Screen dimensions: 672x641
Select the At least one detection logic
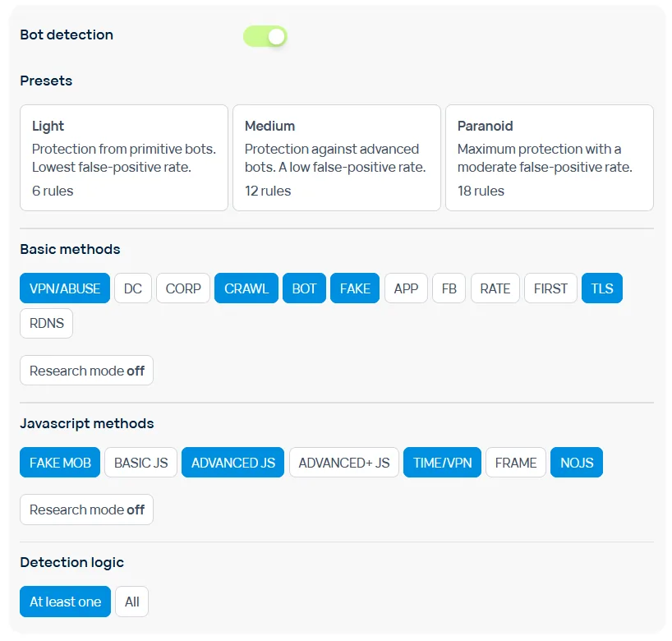click(65, 602)
